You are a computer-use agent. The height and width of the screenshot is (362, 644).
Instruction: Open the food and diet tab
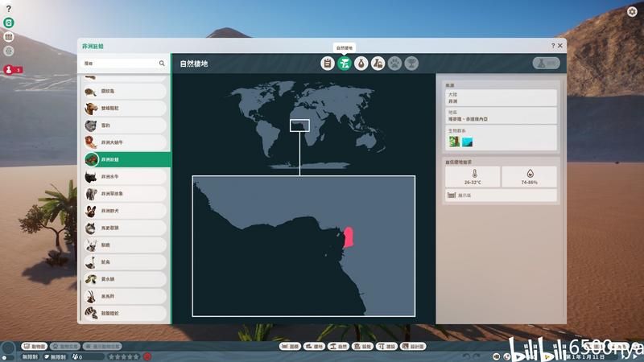(x=361, y=64)
